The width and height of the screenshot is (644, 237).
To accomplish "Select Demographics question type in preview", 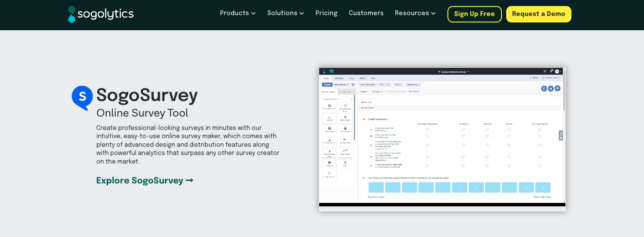I will 329,141.
